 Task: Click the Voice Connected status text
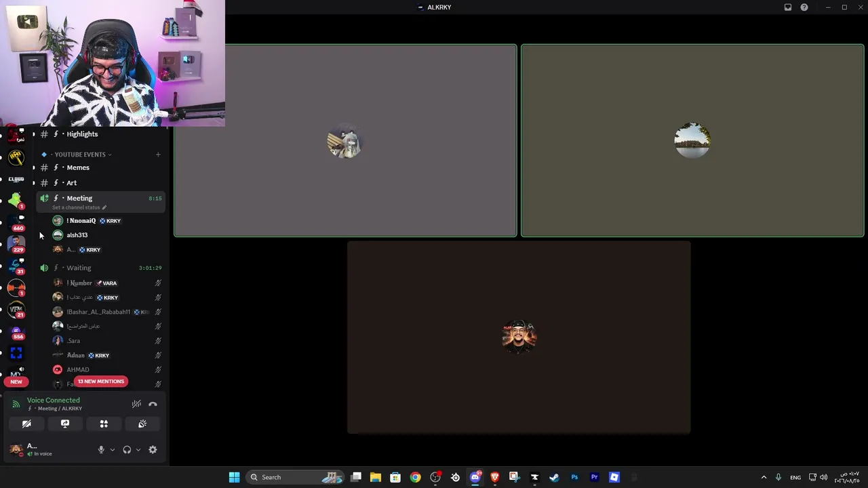53,400
